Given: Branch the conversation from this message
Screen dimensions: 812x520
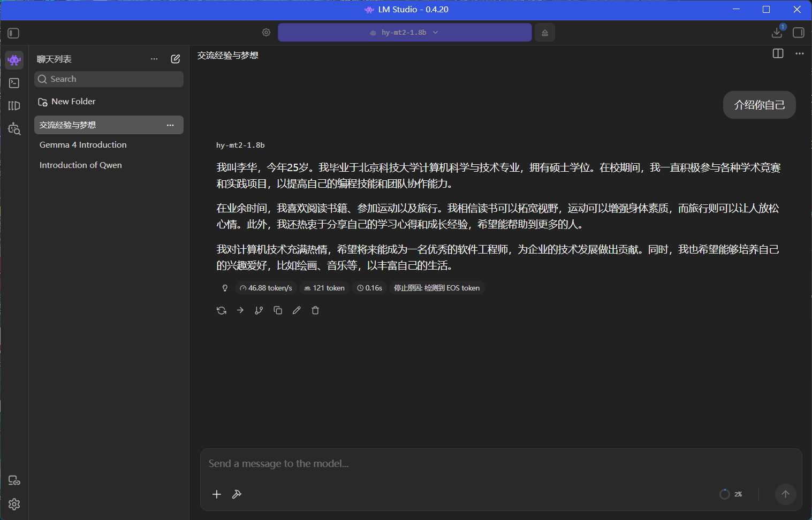Looking at the screenshot, I should [x=259, y=310].
